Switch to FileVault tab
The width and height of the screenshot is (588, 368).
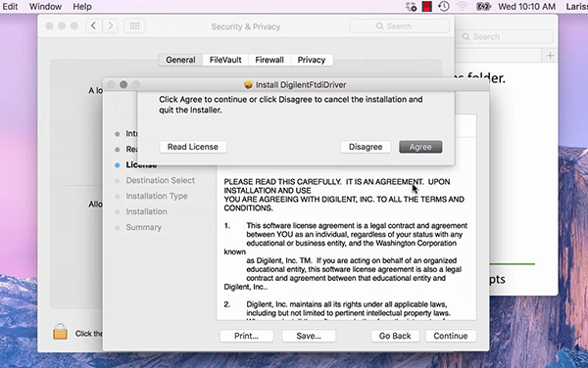coord(225,60)
